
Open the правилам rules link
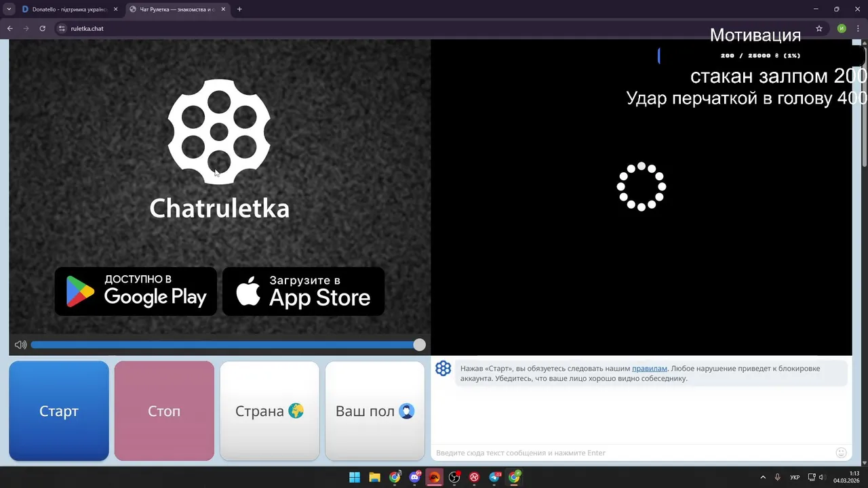click(650, 369)
